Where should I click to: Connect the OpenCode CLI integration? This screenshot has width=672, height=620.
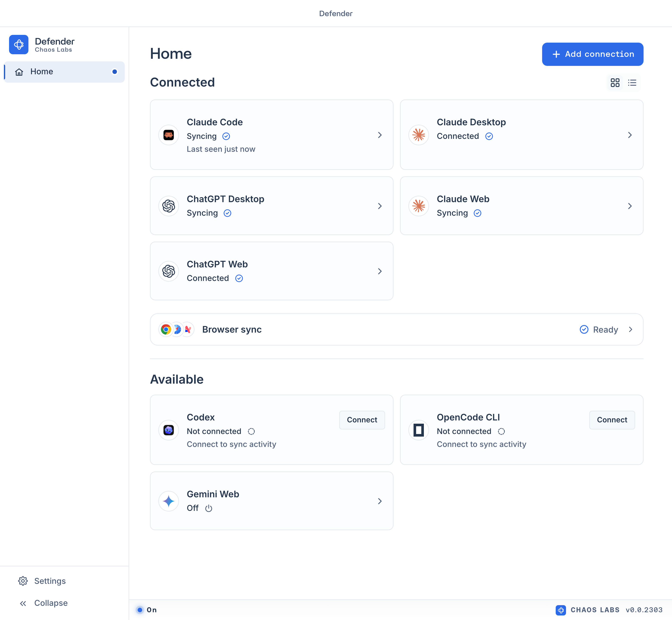tap(612, 420)
